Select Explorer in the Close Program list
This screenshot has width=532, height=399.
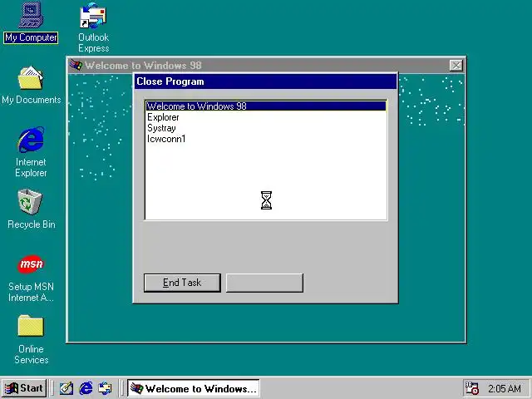[266, 117]
